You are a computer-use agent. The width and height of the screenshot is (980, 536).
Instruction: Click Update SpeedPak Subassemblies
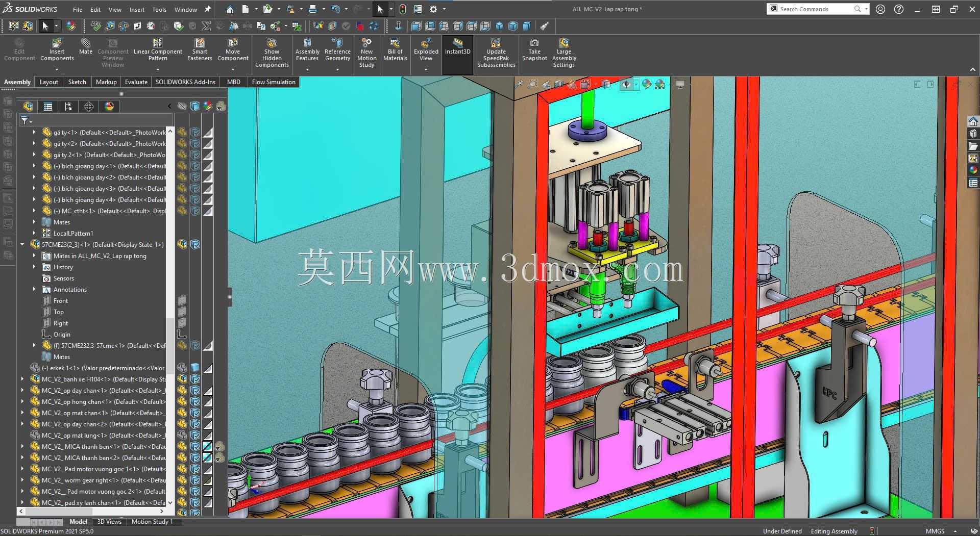(x=496, y=53)
